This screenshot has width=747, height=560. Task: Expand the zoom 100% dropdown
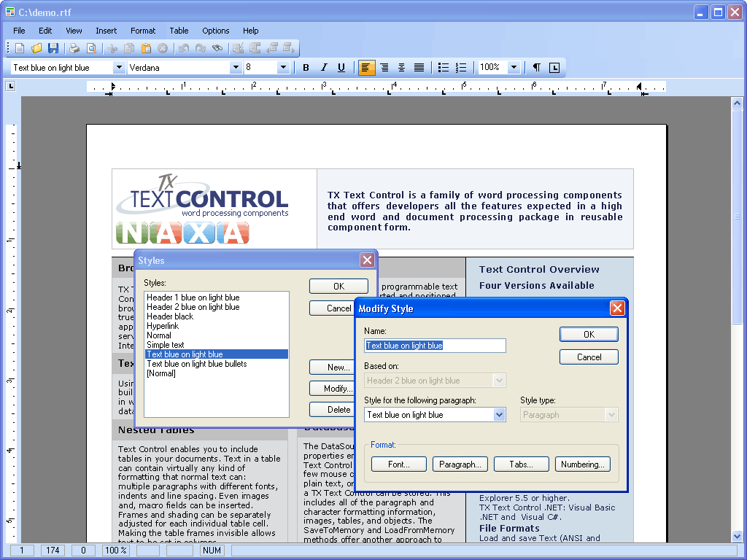pyautogui.click(x=514, y=68)
